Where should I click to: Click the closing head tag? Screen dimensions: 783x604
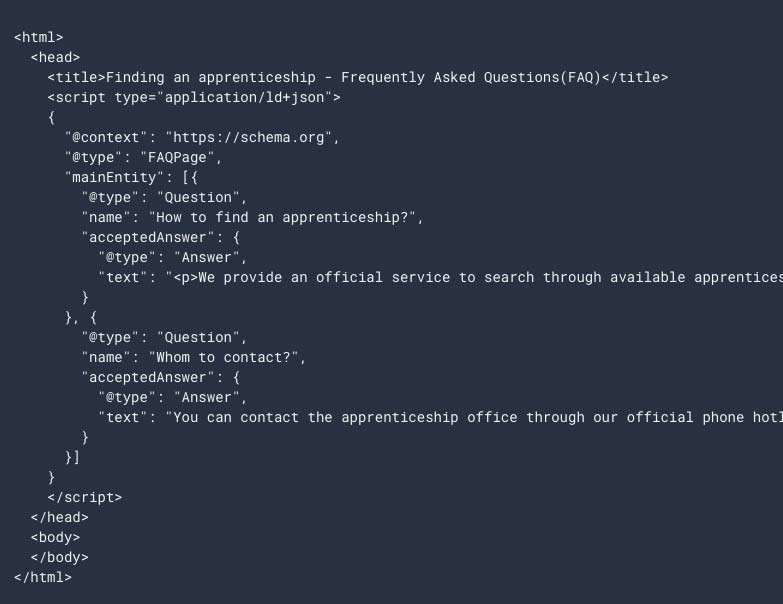click(59, 518)
